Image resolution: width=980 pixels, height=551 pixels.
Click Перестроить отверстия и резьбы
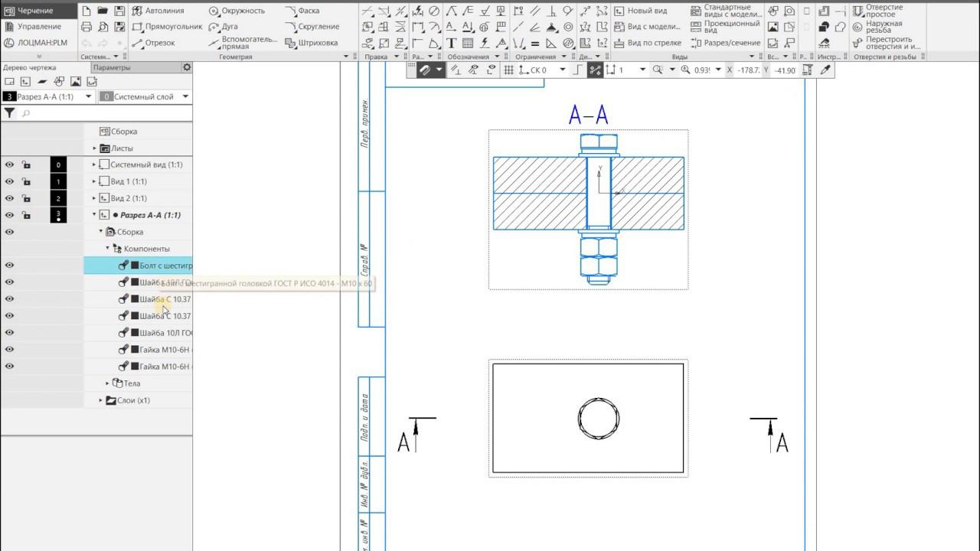click(x=886, y=43)
